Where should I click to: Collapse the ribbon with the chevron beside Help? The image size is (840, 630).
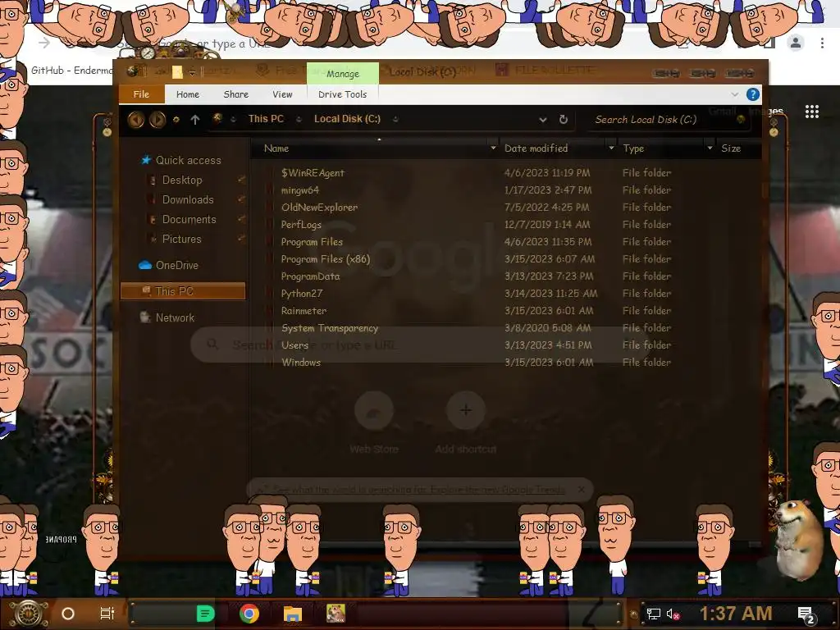click(734, 94)
